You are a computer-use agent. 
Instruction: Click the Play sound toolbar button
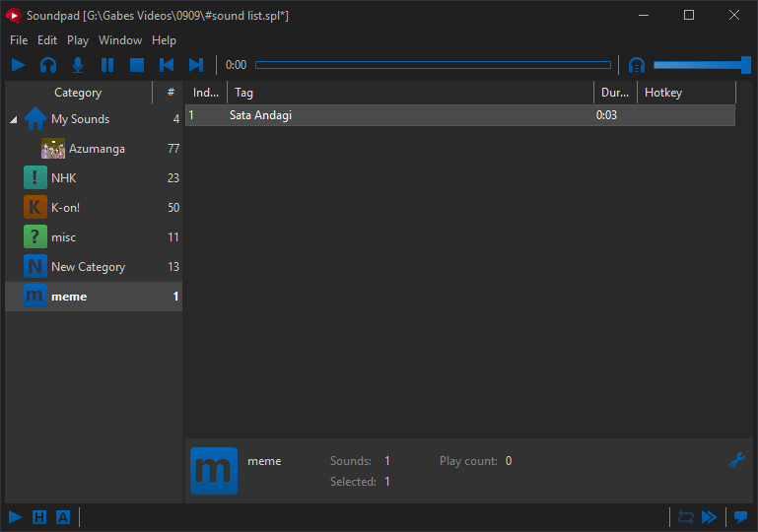click(x=19, y=65)
